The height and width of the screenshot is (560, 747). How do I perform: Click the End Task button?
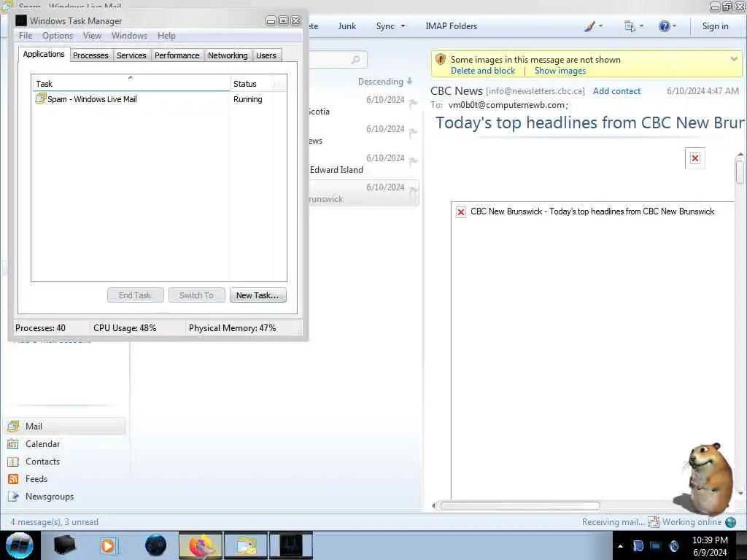tap(135, 295)
